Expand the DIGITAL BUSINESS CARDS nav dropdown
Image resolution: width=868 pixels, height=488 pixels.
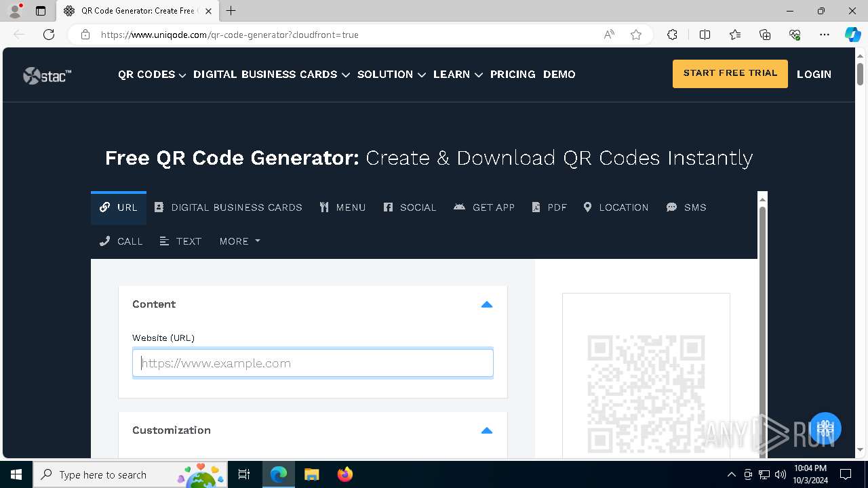click(x=271, y=75)
